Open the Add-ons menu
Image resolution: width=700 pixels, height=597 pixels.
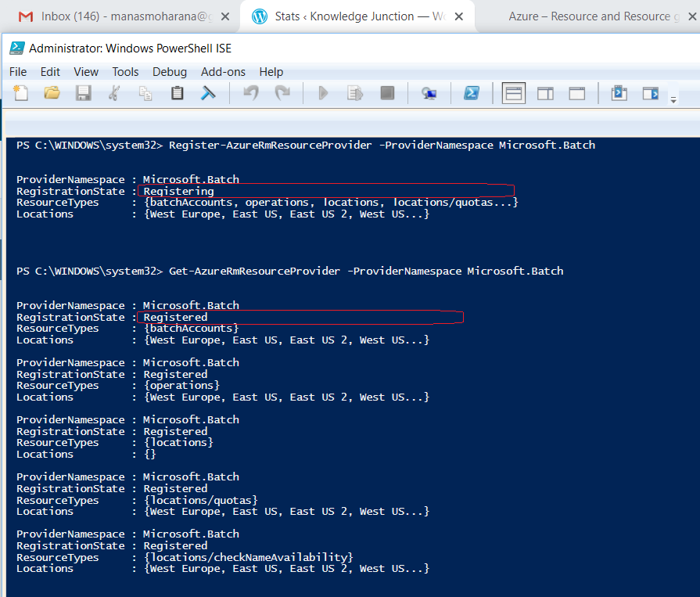223,71
